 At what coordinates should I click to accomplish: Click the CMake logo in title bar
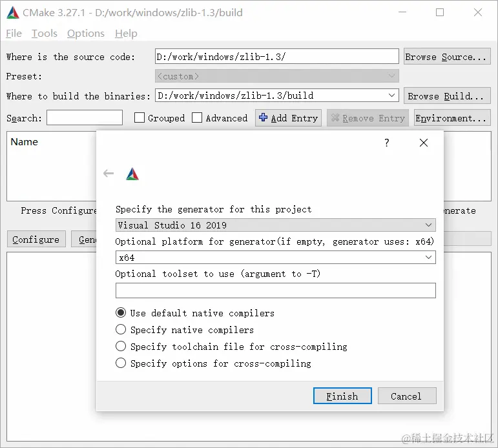13,13
